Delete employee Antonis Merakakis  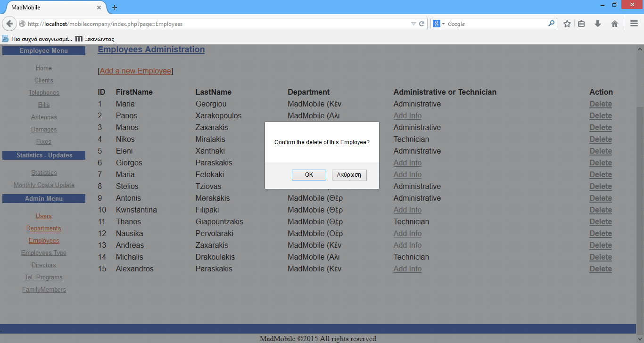click(601, 198)
